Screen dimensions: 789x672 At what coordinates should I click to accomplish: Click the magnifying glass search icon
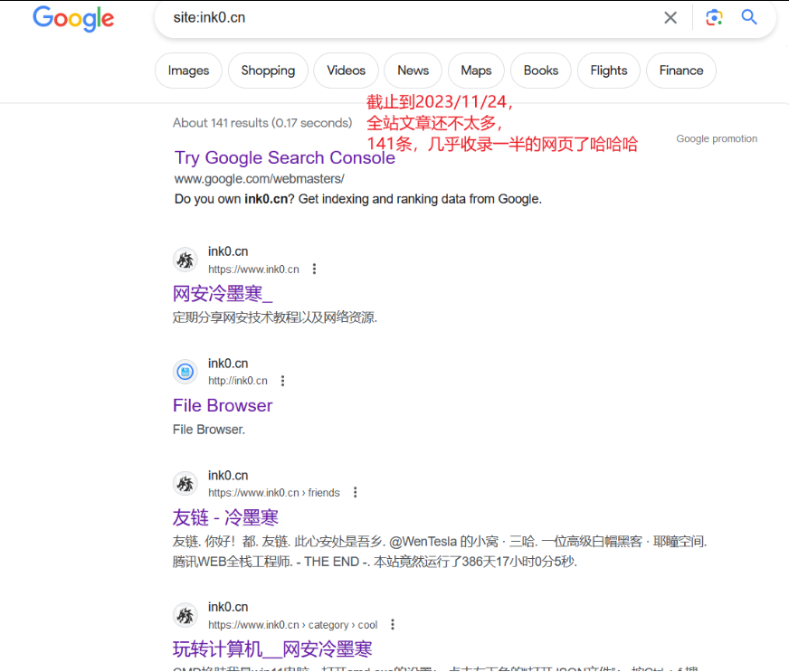(x=748, y=17)
